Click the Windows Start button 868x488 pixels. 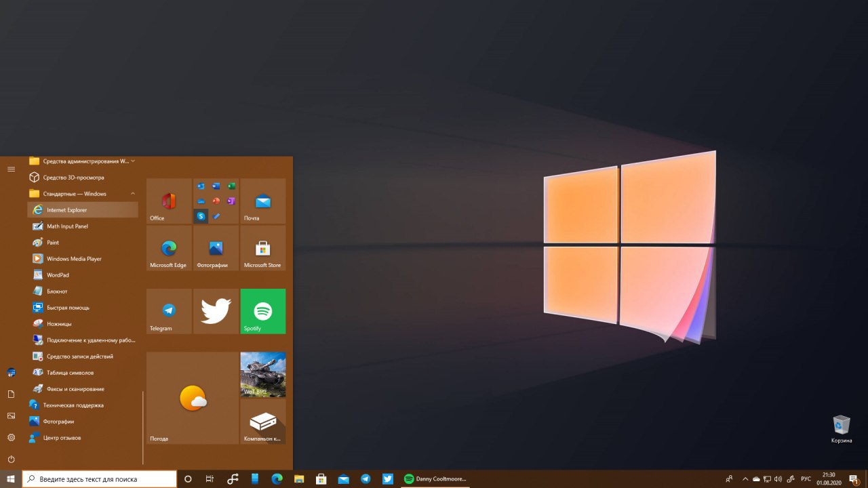[x=11, y=479]
